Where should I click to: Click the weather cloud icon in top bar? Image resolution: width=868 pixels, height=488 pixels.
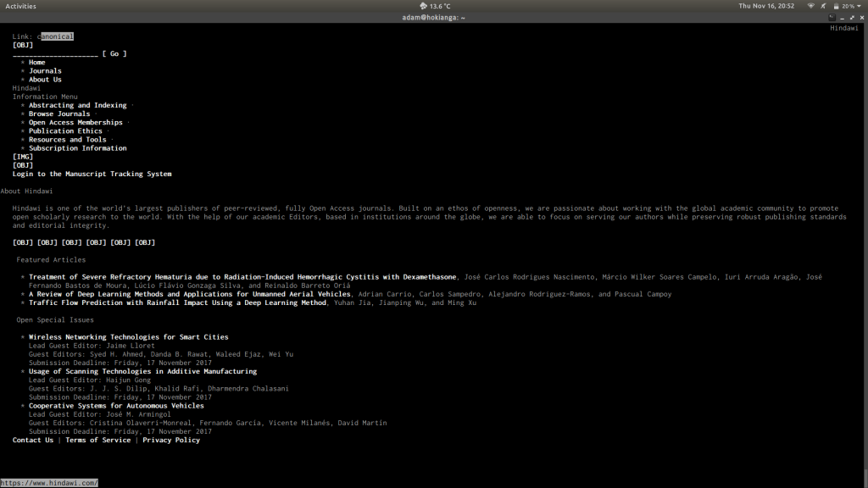[423, 6]
